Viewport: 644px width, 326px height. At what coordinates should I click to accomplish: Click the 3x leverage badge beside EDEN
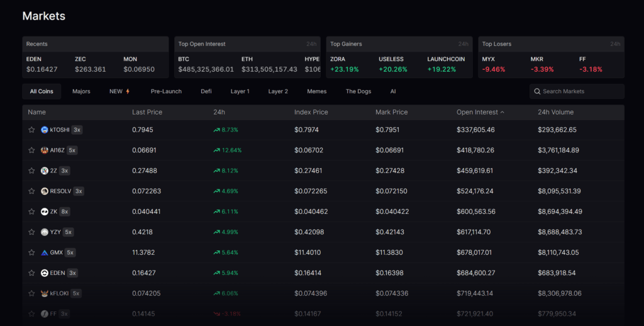click(73, 273)
